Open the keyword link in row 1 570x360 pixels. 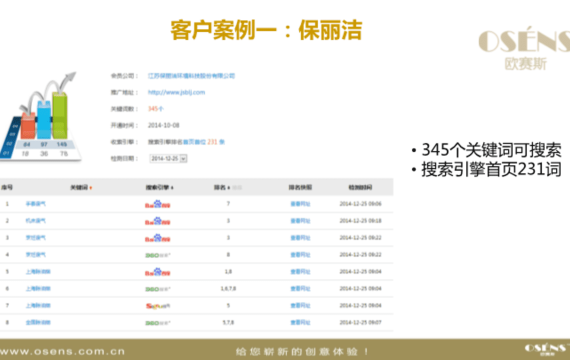click(36, 204)
